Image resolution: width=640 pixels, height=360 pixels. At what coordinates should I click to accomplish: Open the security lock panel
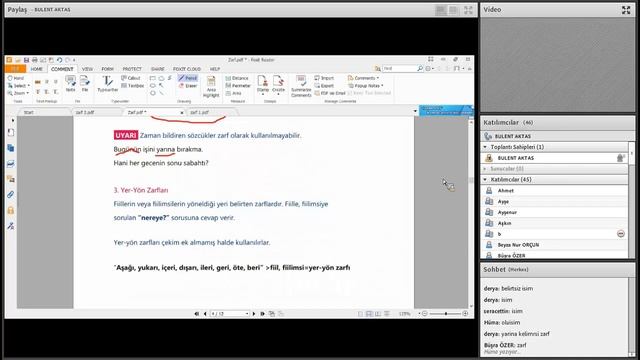pos(11,210)
